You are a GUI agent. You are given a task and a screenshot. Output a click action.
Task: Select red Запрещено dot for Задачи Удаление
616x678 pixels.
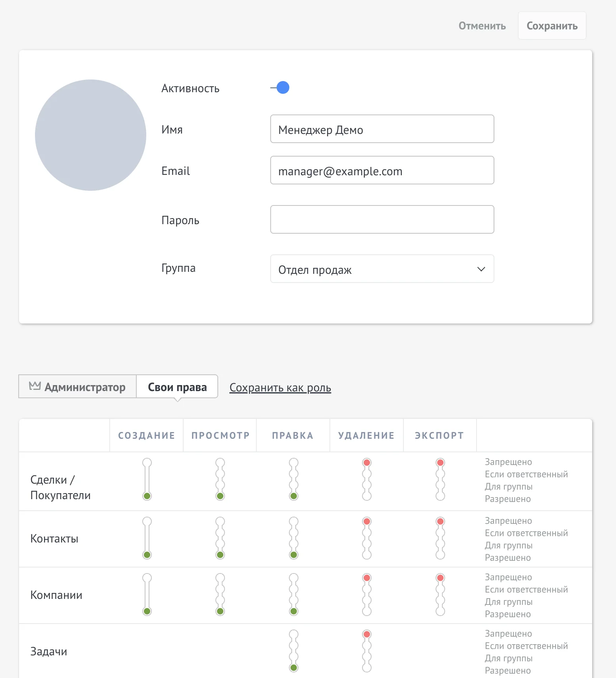367,634
